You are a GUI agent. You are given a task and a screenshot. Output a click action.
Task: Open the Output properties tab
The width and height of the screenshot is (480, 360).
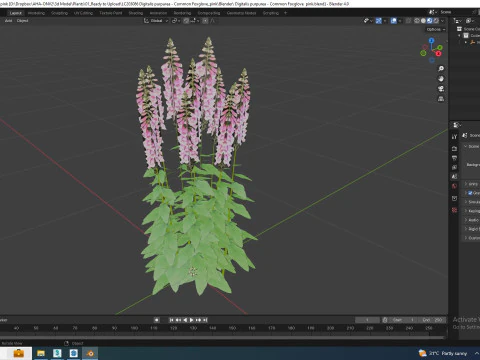454,158
